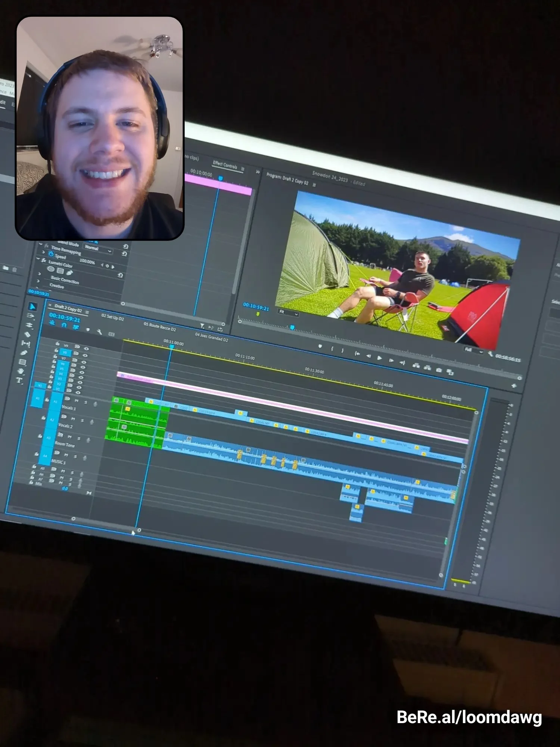
Task: Click Effect Controls export share icon
Action: point(220,329)
